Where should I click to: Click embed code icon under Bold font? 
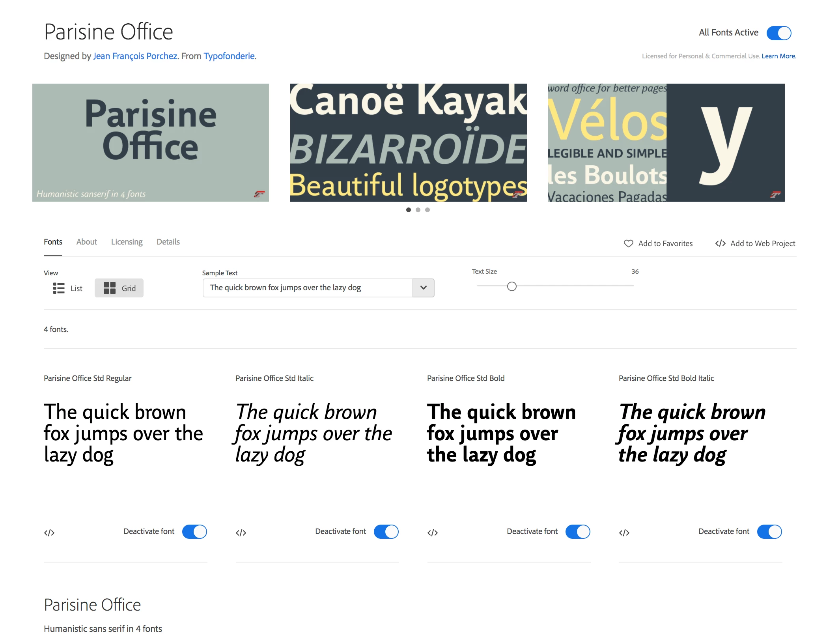[433, 533]
